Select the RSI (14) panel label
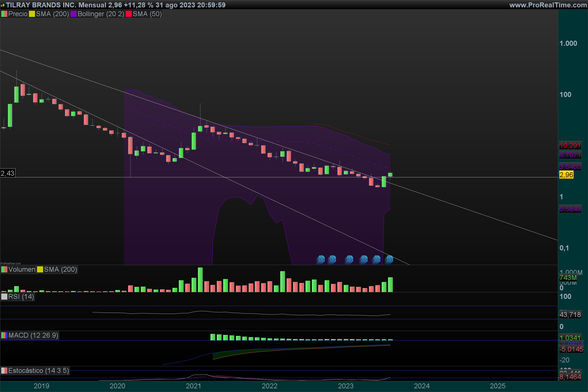 (x=21, y=297)
